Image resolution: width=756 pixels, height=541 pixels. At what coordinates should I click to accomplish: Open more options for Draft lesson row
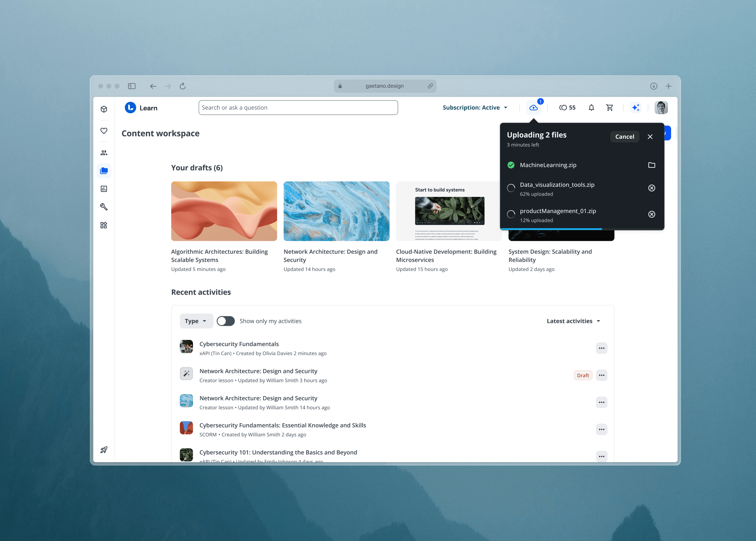tap(601, 376)
